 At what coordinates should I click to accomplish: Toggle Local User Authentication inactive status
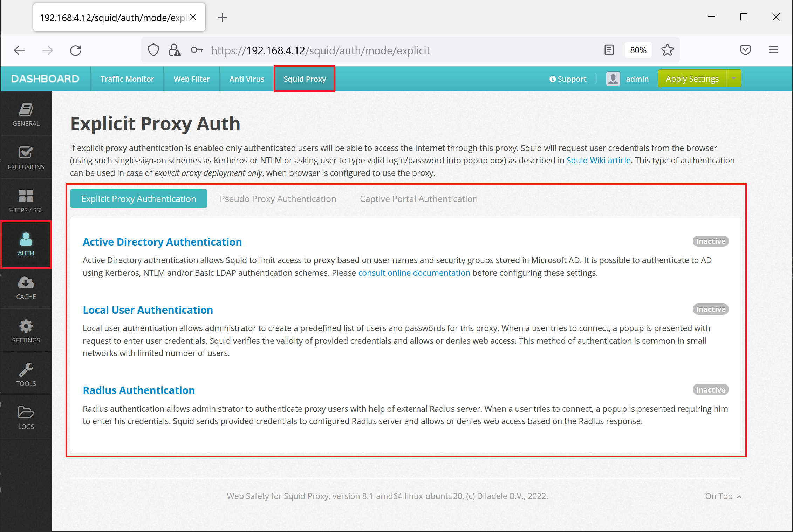tap(711, 309)
